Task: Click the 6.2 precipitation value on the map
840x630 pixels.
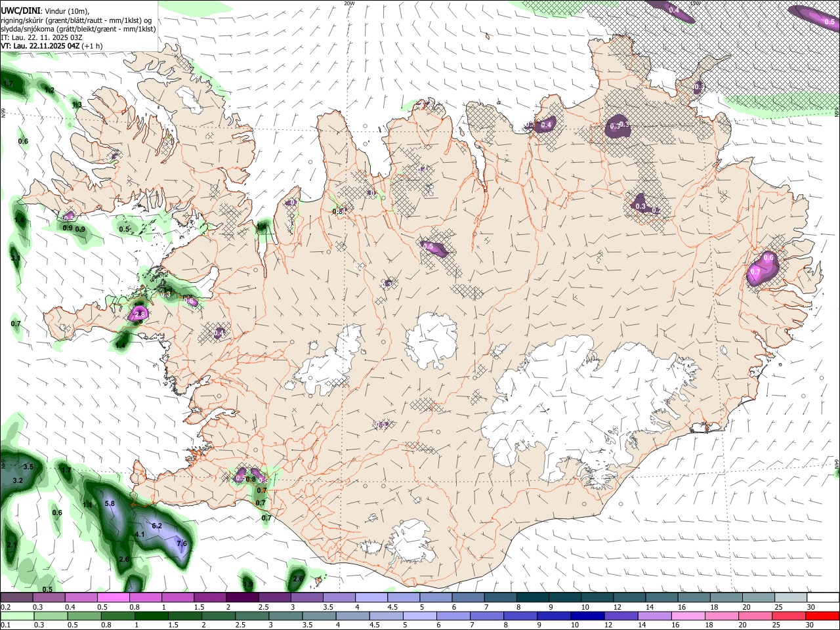Action: pos(157,526)
